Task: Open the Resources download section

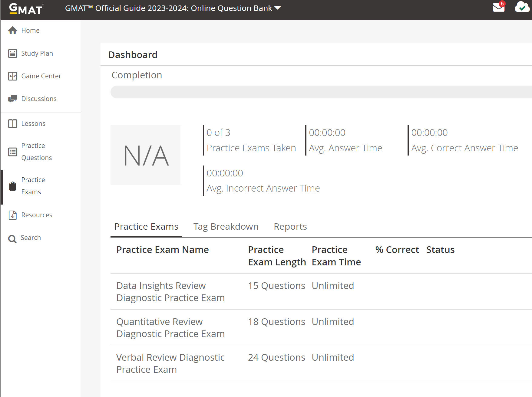Action: coord(37,215)
